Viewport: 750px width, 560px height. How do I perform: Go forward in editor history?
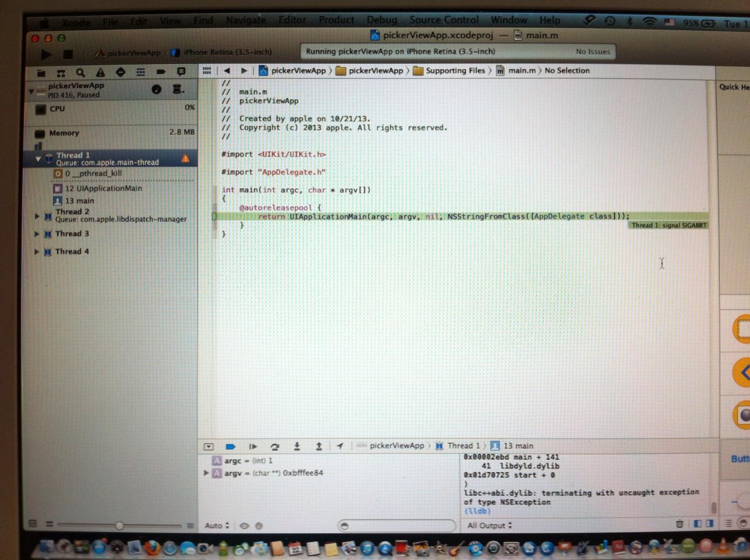coord(244,70)
